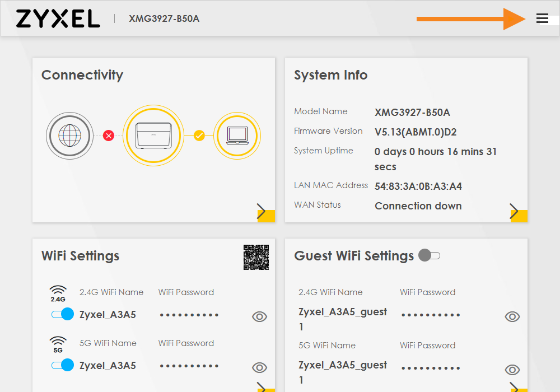This screenshot has height=392, width=560.
Task: Click the router device icon in Connectivity
Action: click(x=153, y=136)
